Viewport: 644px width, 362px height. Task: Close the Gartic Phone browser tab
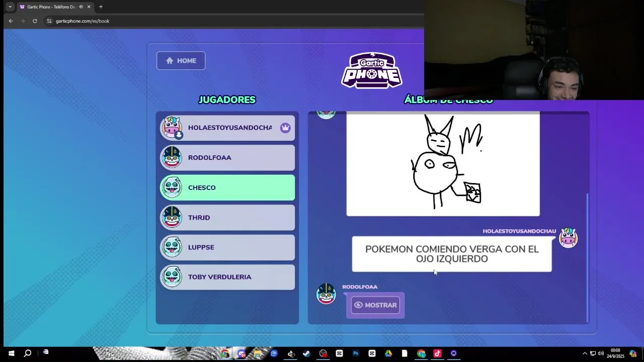(x=89, y=7)
